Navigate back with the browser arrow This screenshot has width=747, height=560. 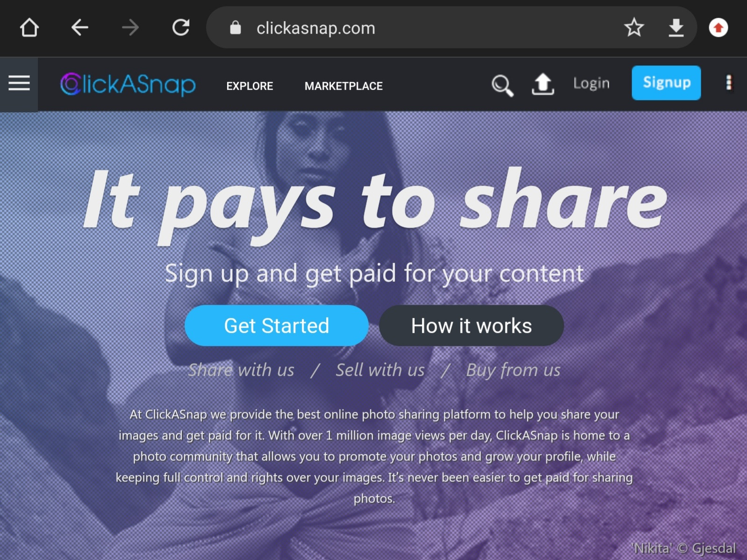pos(80,28)
